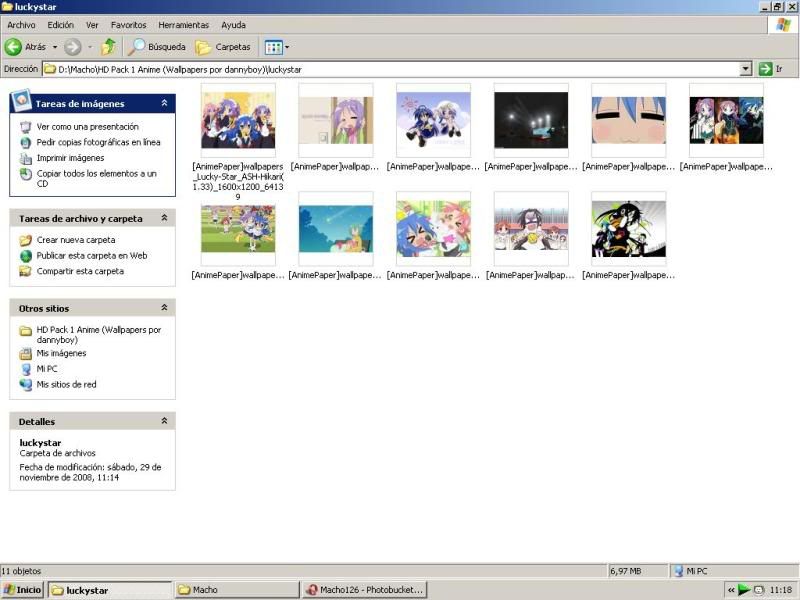
Task: Open the Archivo menu
Action: click(21, 25)
